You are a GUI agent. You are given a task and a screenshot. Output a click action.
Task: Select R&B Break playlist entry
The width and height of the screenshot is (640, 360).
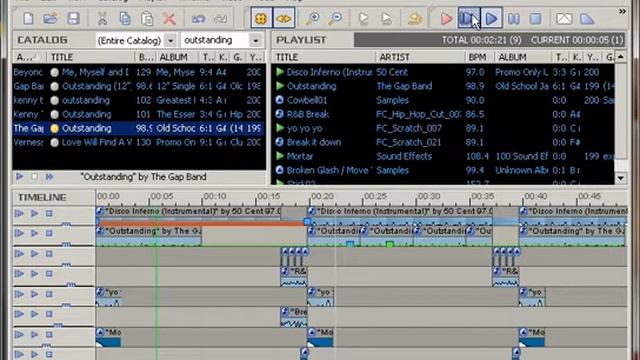pos(443,114)
